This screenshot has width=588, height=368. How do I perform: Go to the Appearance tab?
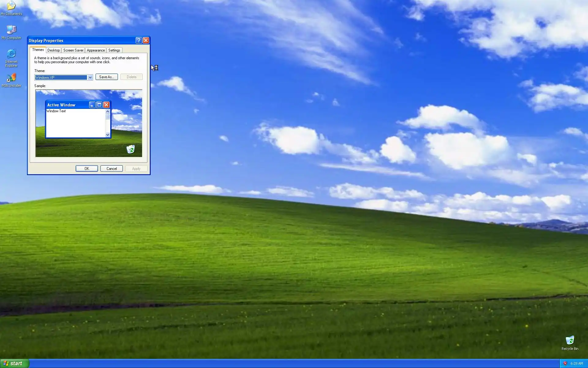tap(96, 50)
